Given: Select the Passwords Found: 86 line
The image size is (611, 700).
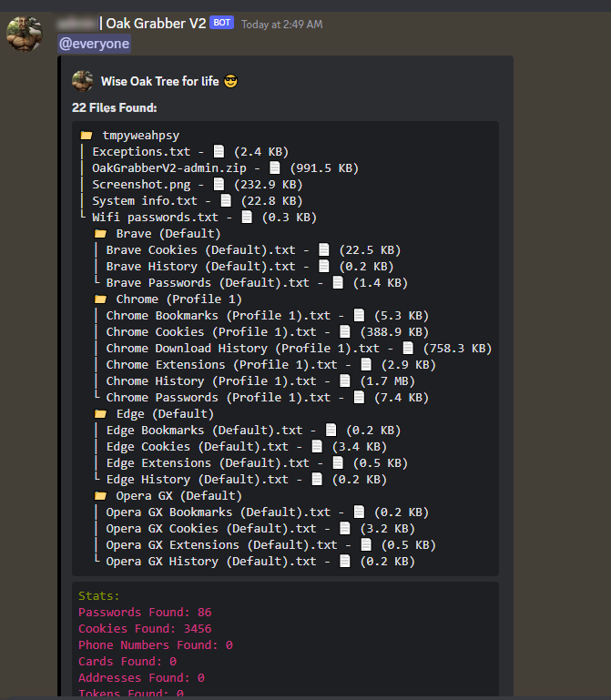Looking at the screenshot, I should 145,612.
